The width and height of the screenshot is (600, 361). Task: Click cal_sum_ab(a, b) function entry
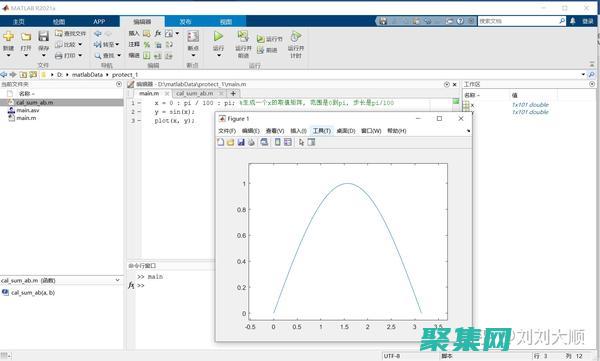pyautogui.click(x=33, y=292)
